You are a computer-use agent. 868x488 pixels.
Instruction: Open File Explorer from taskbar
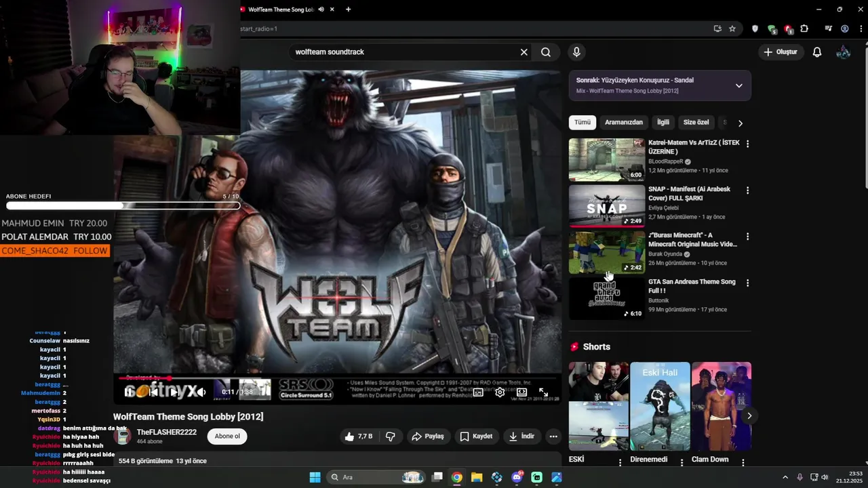tap(477, 477)
